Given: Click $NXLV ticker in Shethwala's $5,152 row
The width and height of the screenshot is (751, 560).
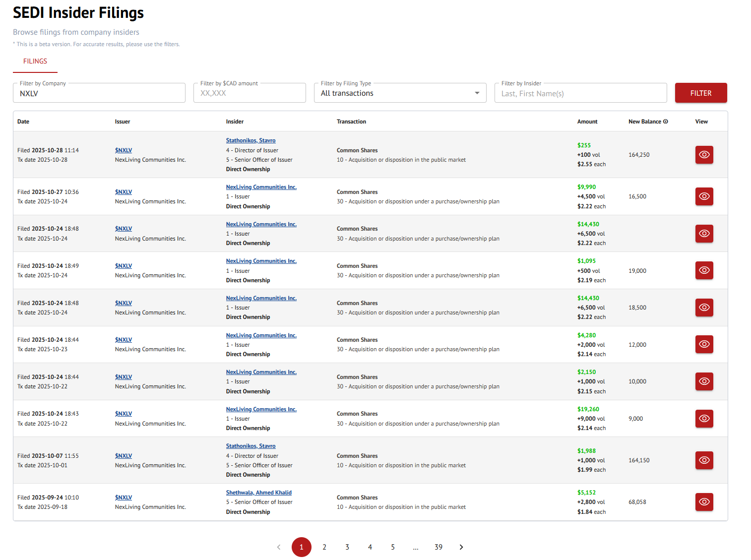Looking at the screenshot, I should click(x=124, y=498).
